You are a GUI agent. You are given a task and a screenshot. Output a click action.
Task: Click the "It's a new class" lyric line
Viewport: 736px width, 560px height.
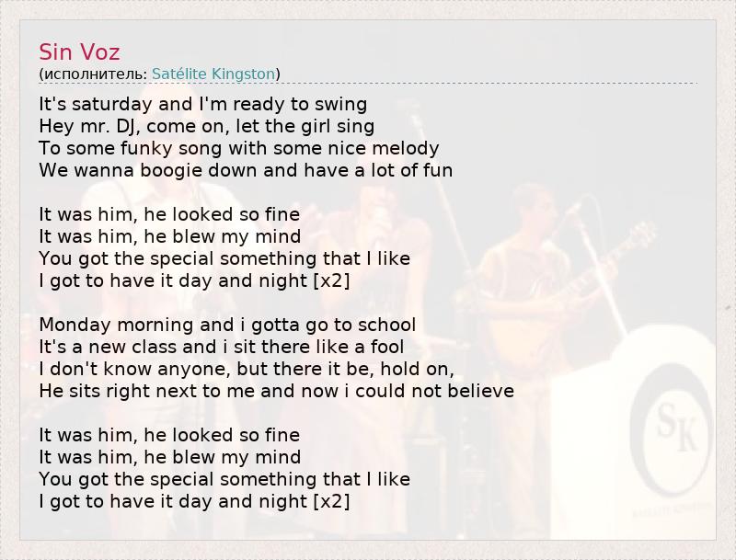222,347
